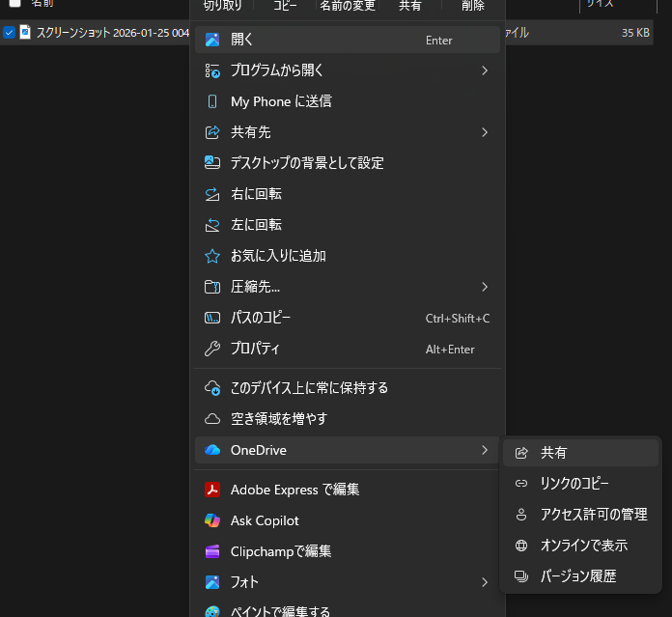The image size is (672, 617).
Task: Click the Clipchamp icon in menu
Action: pyautogui.click(x=212, y=551)
